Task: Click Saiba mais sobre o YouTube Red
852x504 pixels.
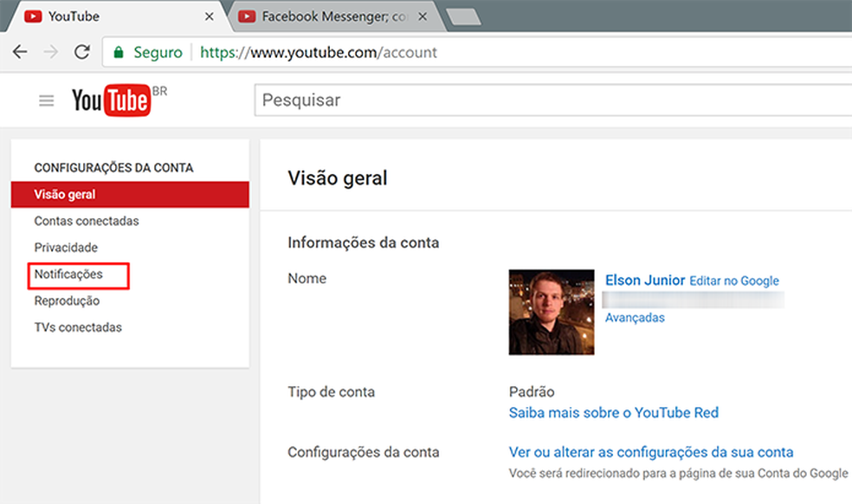Action: pyautogui.click(x=614, y=412)
